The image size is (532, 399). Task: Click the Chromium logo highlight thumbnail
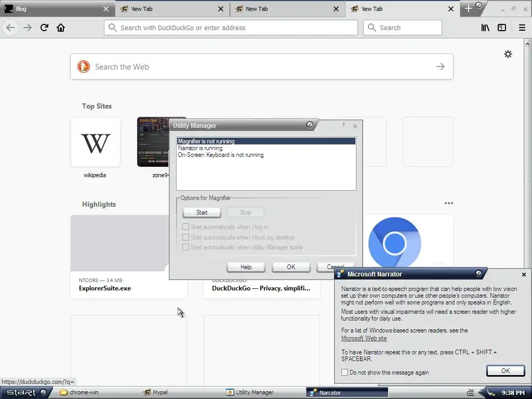tap(395, 243)
